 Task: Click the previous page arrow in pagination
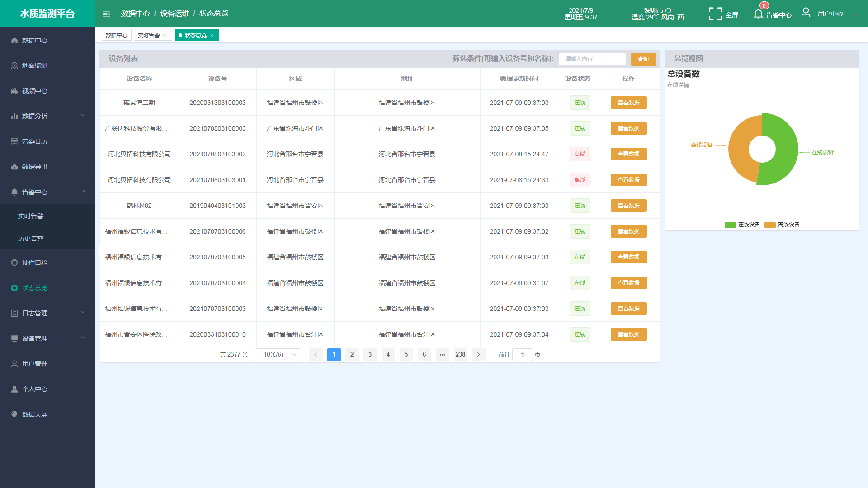316,355
